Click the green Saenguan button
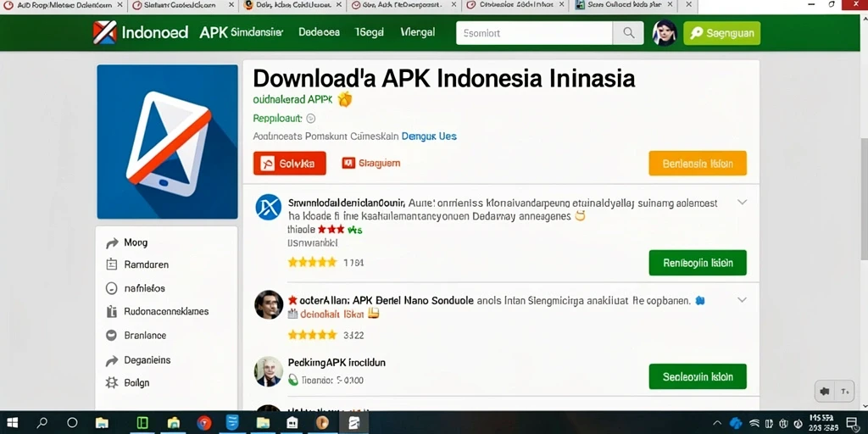The image size is (868, 434). tap(722, 33)
